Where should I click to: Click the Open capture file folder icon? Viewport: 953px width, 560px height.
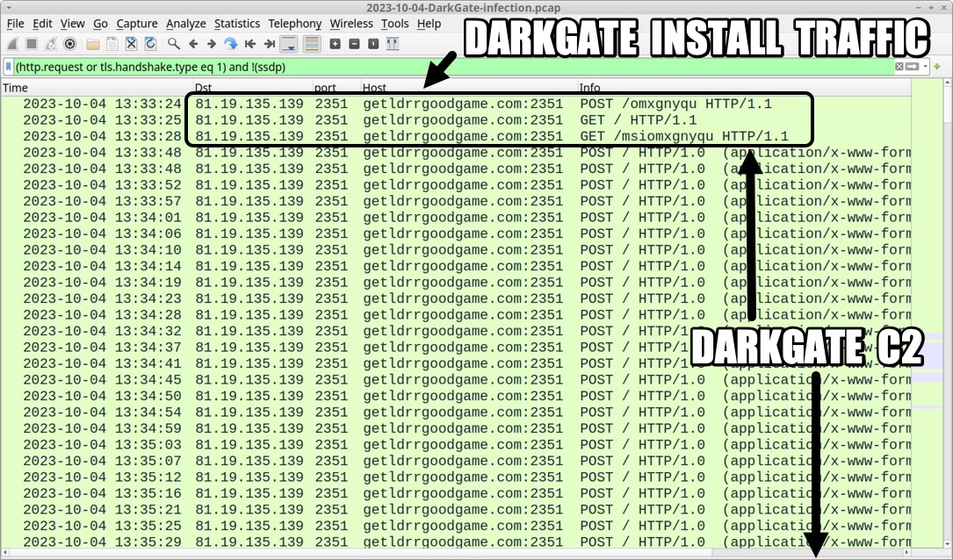tap(93, 44)
